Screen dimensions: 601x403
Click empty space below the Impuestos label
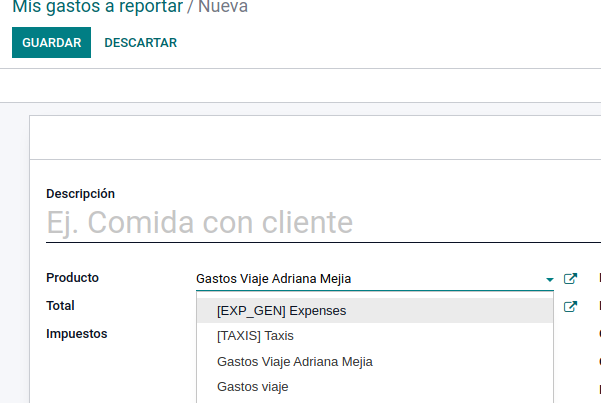100,375
